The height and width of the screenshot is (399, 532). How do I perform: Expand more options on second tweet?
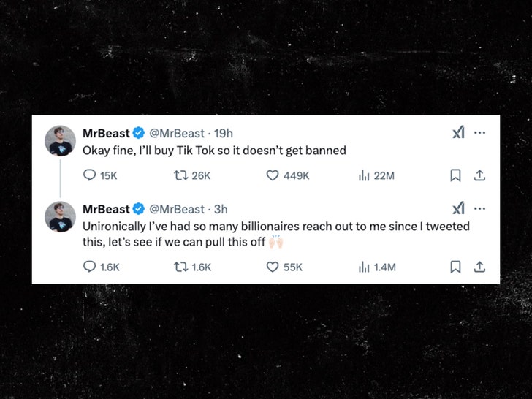coord(480,209)
